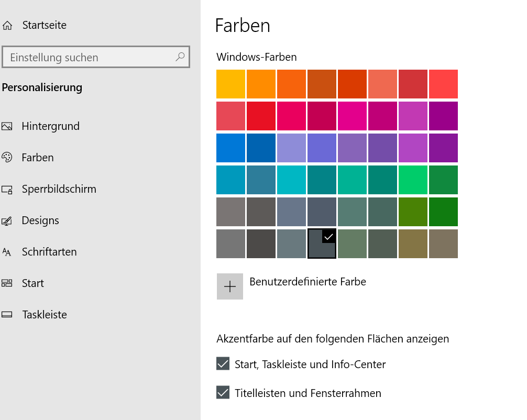Click the Start tiles icon
The width and height of the screenshot is (527, 420).
[x=7, y=283]
